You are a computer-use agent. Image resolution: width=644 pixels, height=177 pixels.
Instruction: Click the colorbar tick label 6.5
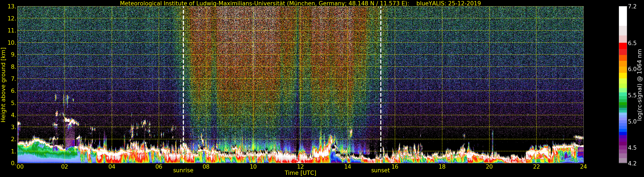[x=632, y=43]
